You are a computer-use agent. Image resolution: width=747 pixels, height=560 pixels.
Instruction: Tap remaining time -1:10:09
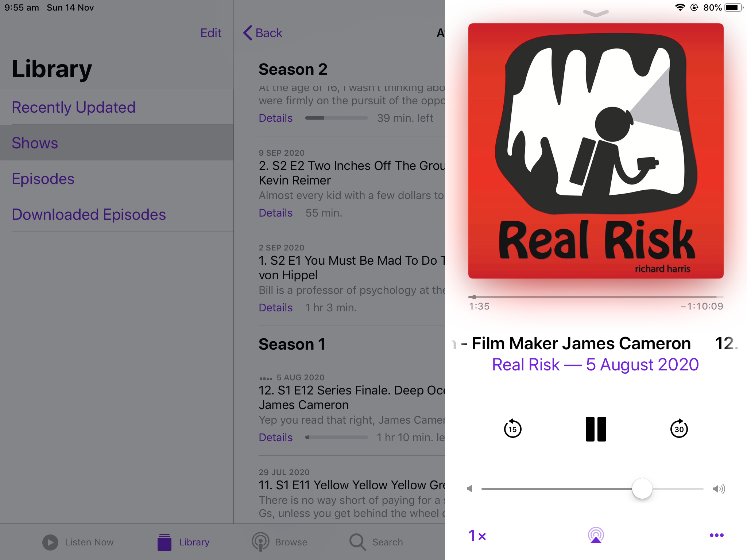point(702,306)
